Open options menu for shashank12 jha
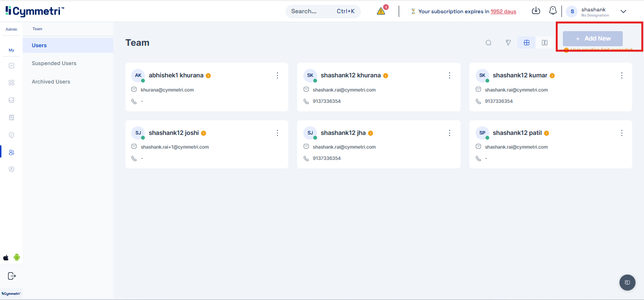This screenshot has height=300, width=644. pyautogui.click(x=450, y=133)
